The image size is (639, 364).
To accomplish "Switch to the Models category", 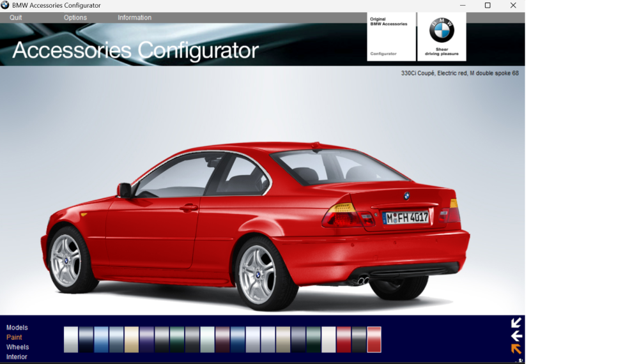I will (17, 328).
